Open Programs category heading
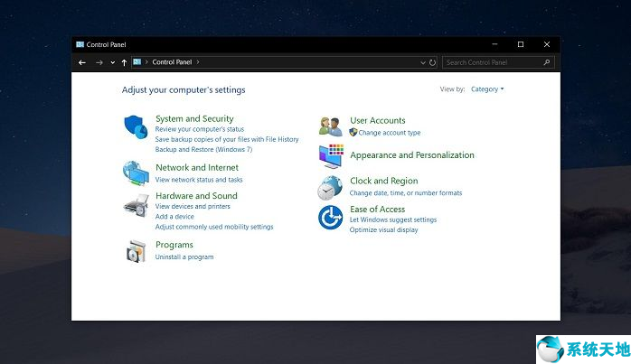Screen dimensions: 631x364 pos(174,245)
